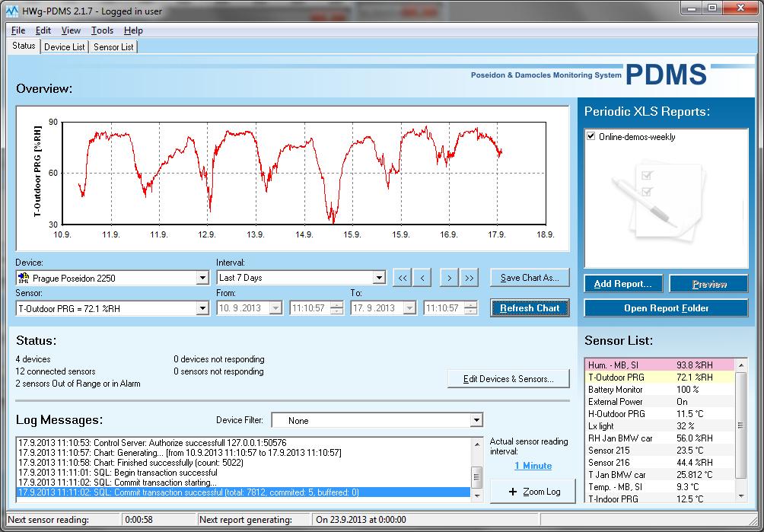Image resolution: width=764 pixels, height=532 pixels.
Task: Click Open Report Folder button
Action: (x=666, y=308)
